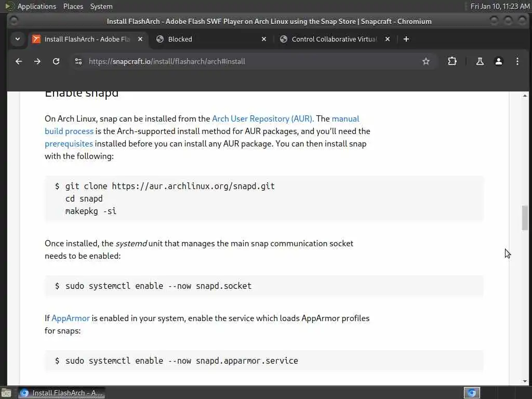Open the AppArmor link
The height and width of the screenshot is (399, 532).
(x=71, y=318)
